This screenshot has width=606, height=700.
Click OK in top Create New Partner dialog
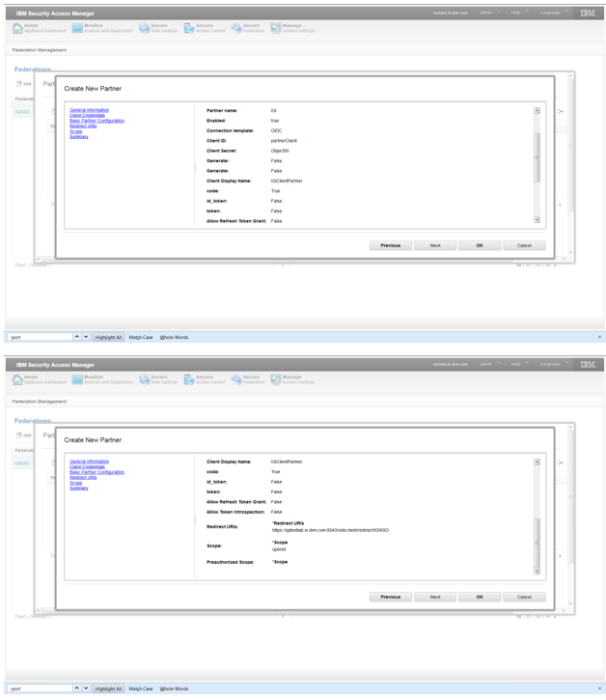480,245
